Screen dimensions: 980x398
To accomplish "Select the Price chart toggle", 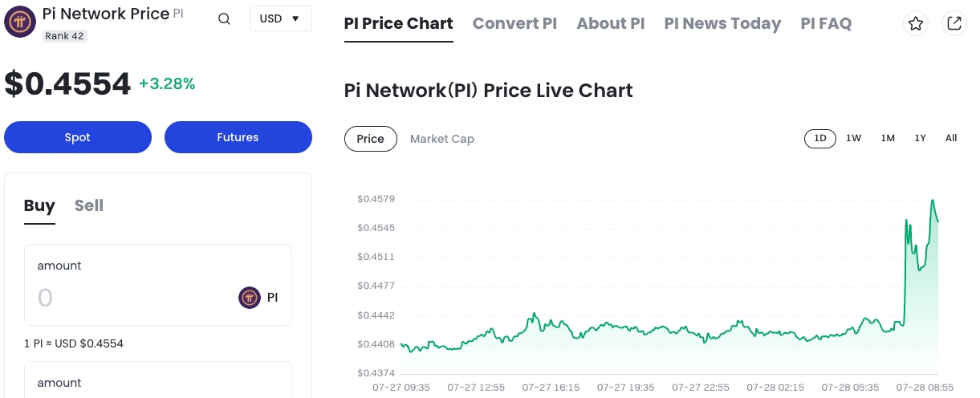I will tap(370, 139).
